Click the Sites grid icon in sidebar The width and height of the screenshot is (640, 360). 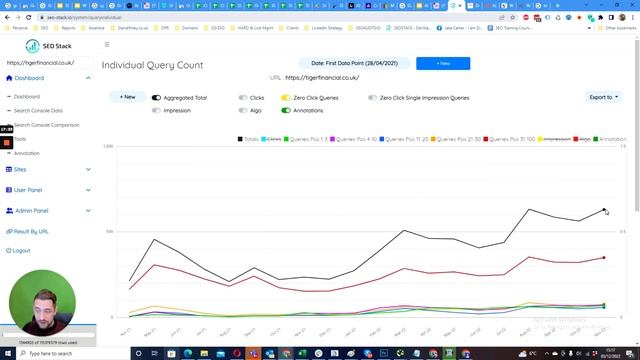tap(9, 169)
